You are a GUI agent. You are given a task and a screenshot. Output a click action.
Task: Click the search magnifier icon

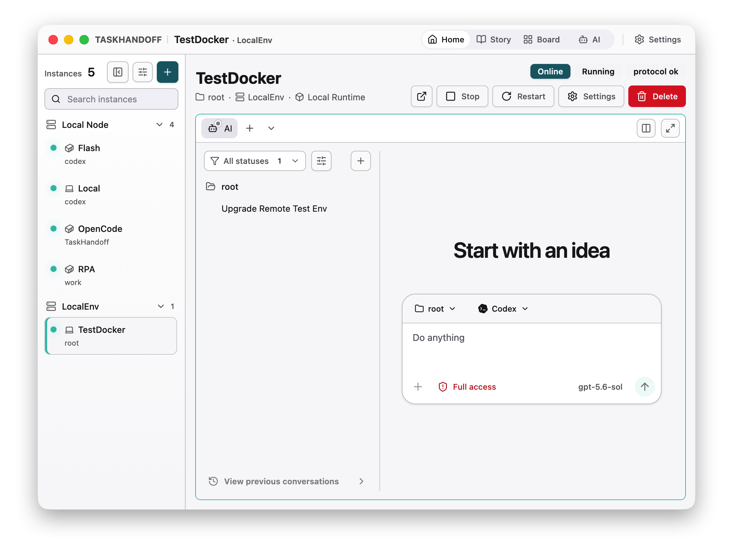pos(56,99)
